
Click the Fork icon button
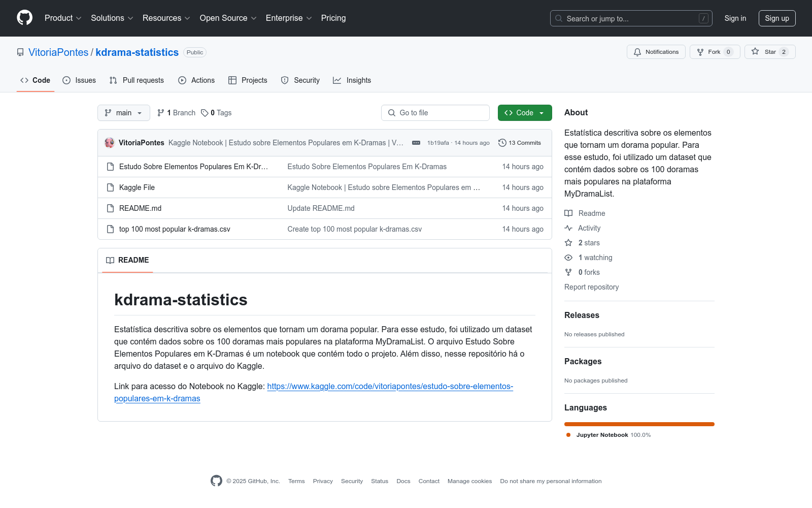[700, 52]
